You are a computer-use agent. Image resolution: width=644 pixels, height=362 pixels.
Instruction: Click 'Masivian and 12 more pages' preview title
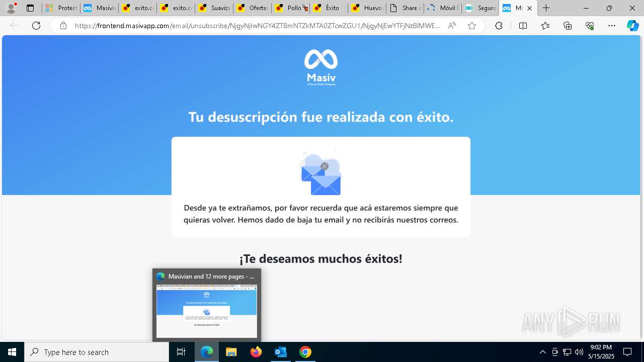point(211,276)
